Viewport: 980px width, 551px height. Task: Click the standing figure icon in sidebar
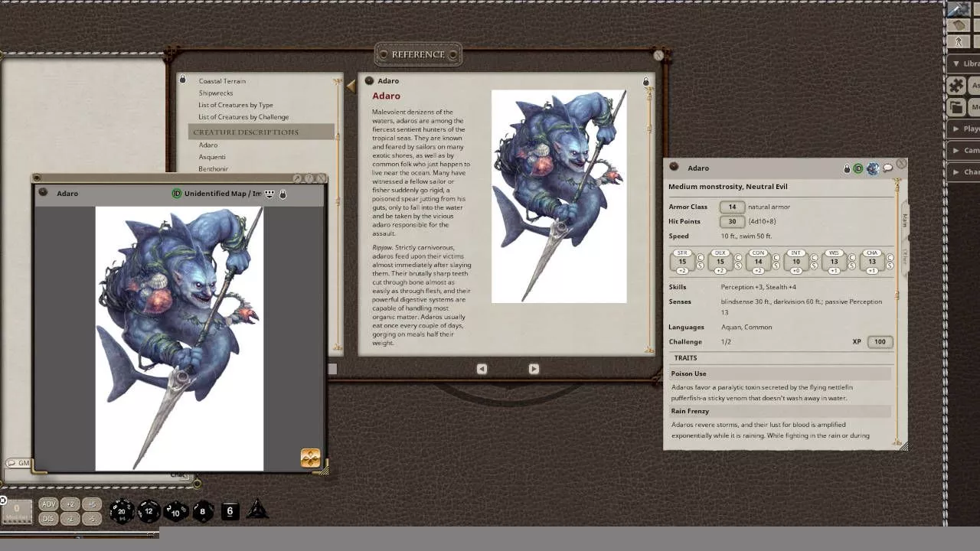click(958, 41)
